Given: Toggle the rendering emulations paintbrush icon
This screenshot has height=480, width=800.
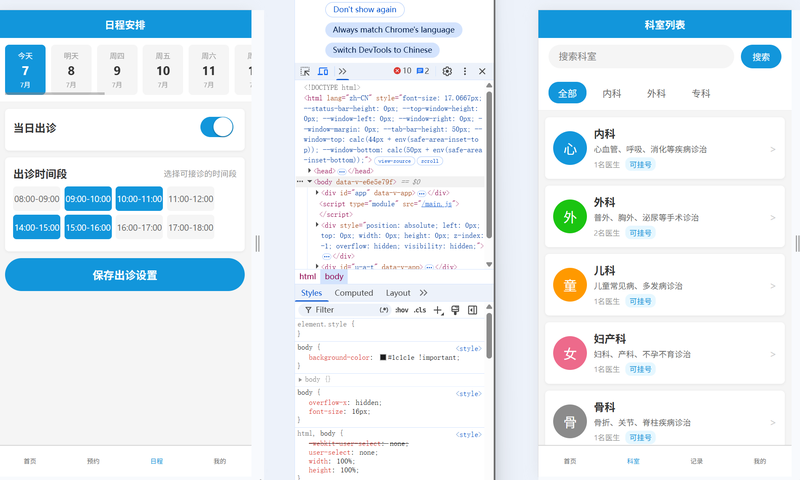Looking at the screenshot, I should pos(455,310).
